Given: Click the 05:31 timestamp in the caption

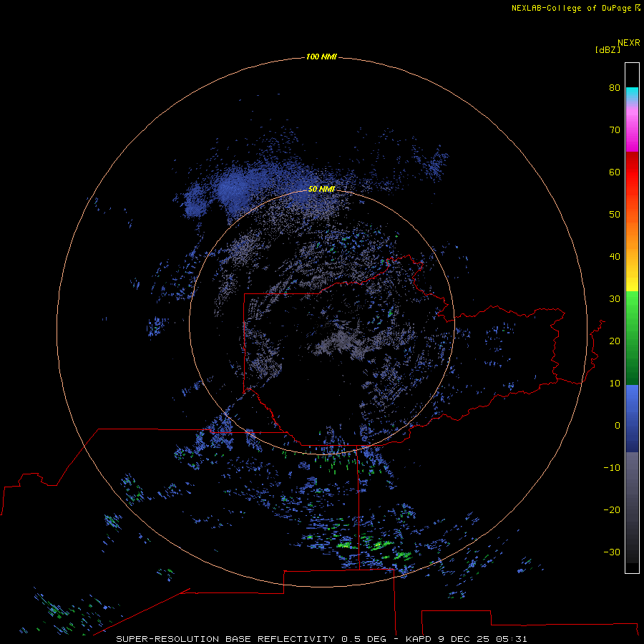Looking at the screenshot, I should click(x=512, y=639).
